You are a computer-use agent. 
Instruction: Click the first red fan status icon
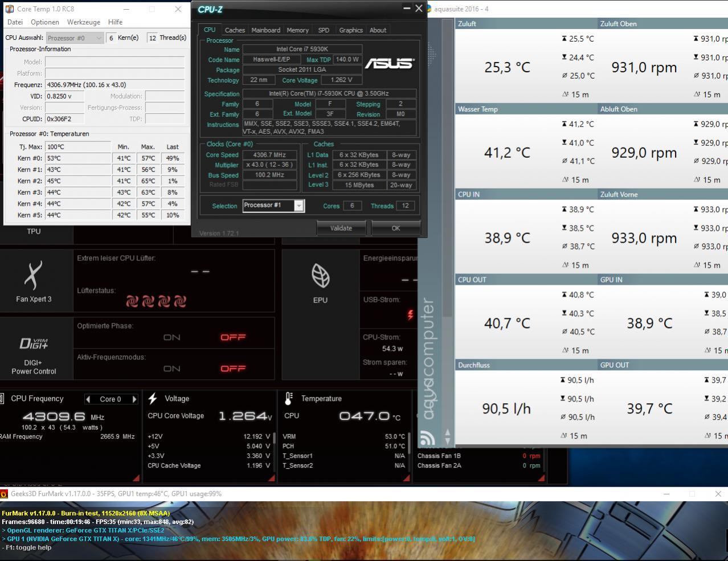tap(133, 301)
